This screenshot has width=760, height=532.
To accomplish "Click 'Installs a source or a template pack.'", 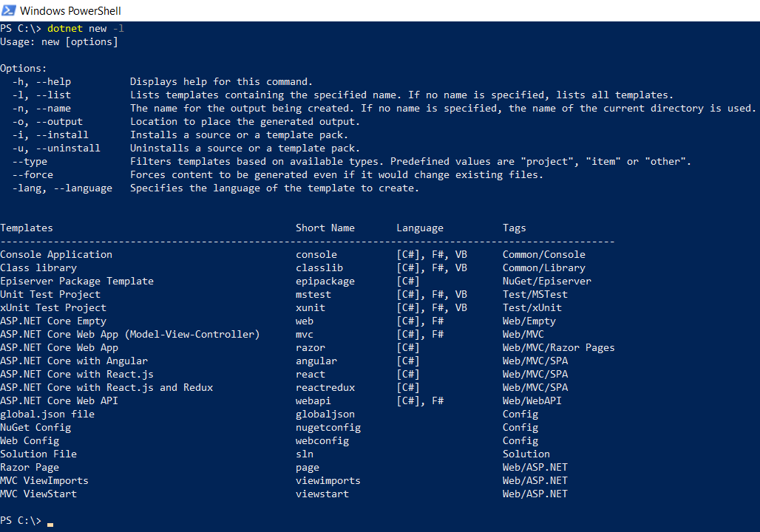I will 239,134.
